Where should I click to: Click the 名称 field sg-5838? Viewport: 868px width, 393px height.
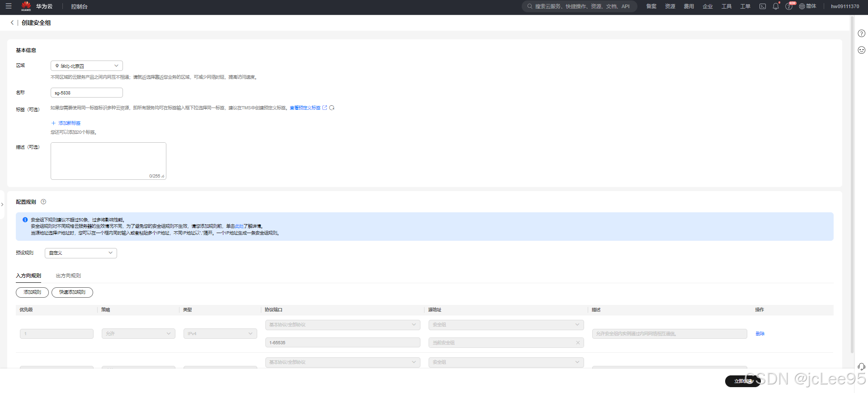pyautogui.click(x=87, y=93)
